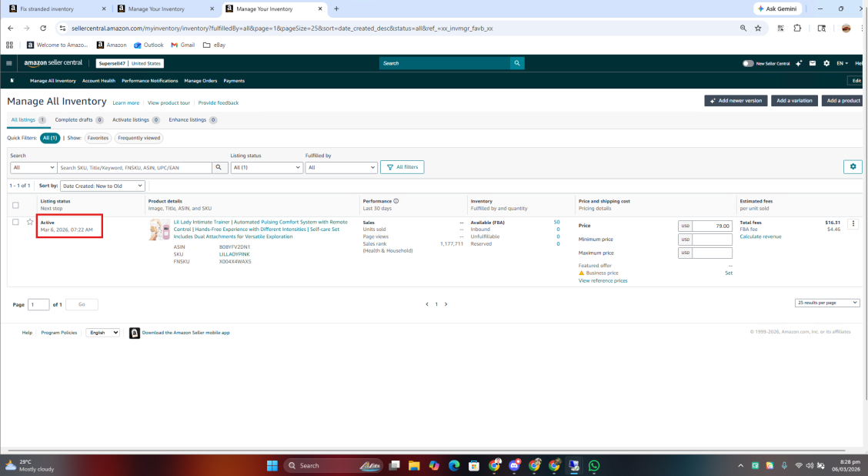Click the browser zoom magnifier icon
The width and height of the screenshot is (868, 476).
[743, 28]
